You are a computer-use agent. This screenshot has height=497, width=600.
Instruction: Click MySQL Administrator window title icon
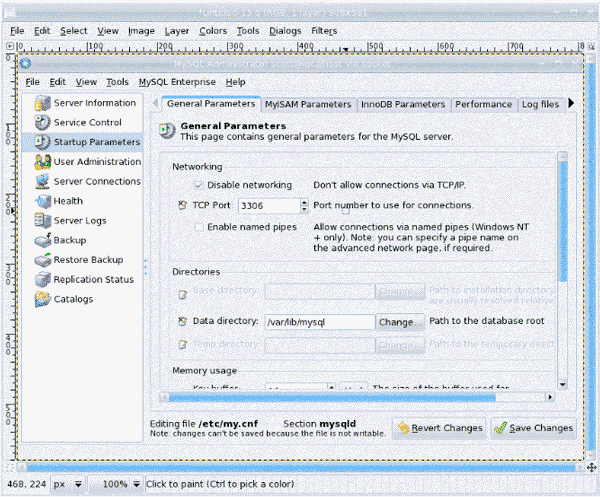pyautogui.click(x=26, y=63)
